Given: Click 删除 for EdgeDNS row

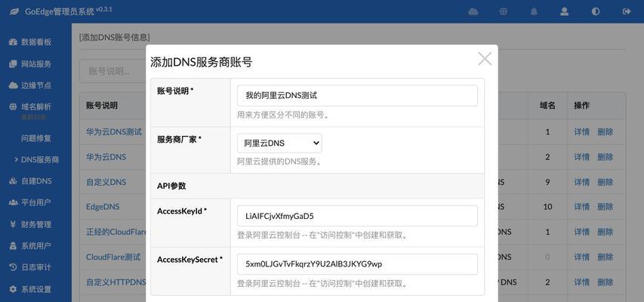Looking at the screenshot, I should pos(605,207).
